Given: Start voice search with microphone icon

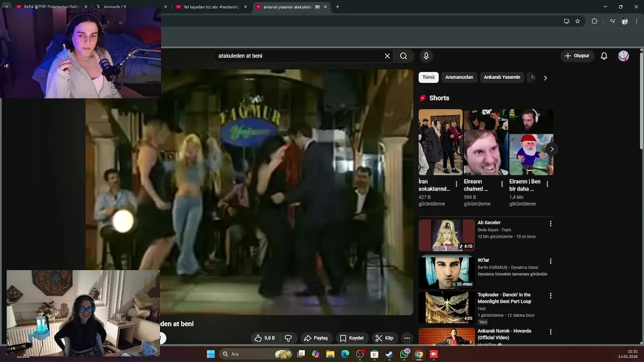Looking at the screenshot, I should [426, 56].
